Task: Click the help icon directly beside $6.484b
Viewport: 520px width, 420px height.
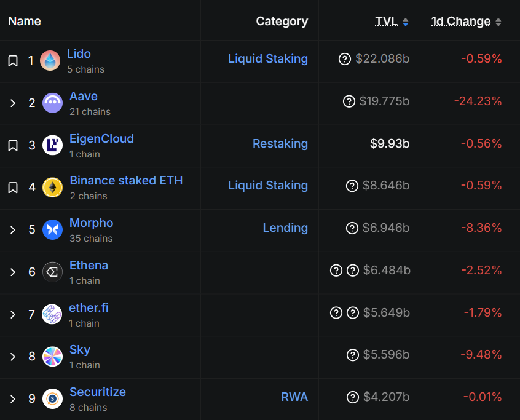Action: [x=353, y=271]
